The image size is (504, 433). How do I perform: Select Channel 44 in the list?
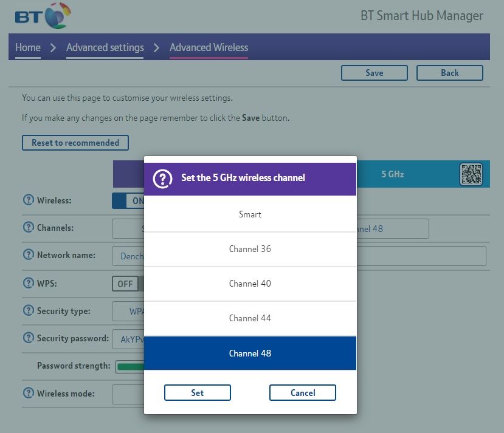click(x=250, y=318)
